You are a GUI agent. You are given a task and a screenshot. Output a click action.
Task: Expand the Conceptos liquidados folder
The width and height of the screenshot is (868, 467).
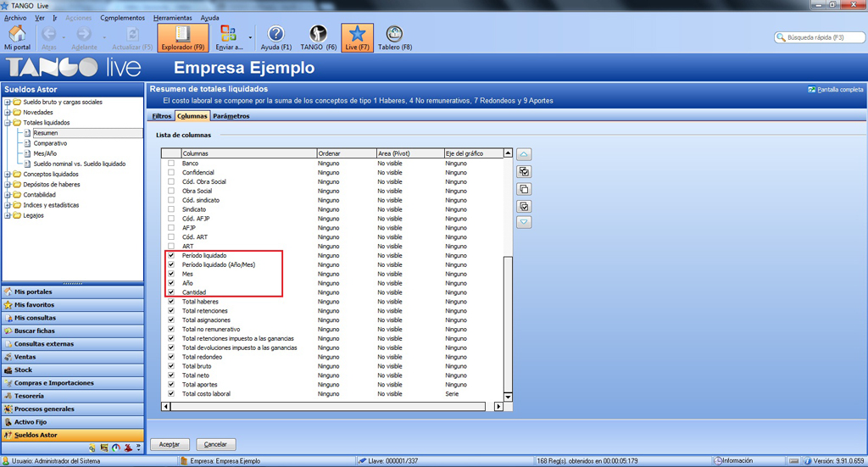pos(7,175)
